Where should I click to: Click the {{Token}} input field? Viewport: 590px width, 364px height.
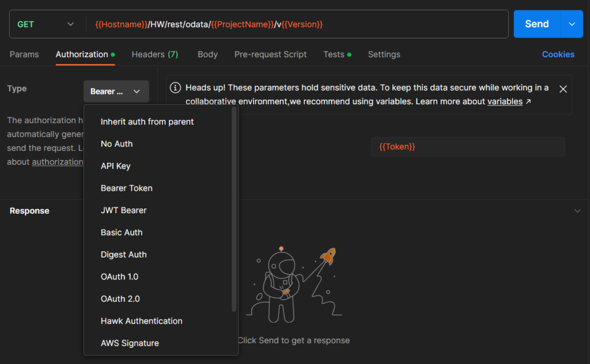(x=467, y=147)
